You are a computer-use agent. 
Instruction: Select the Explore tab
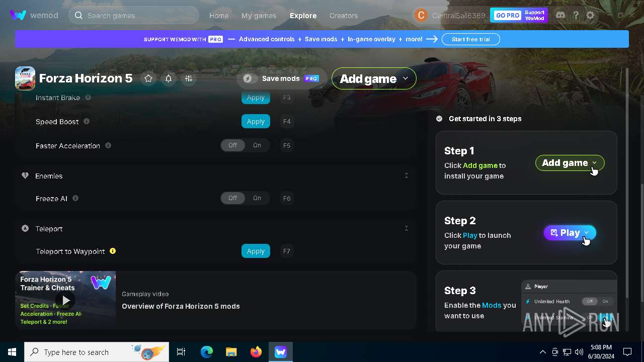[x=303, y=16]
